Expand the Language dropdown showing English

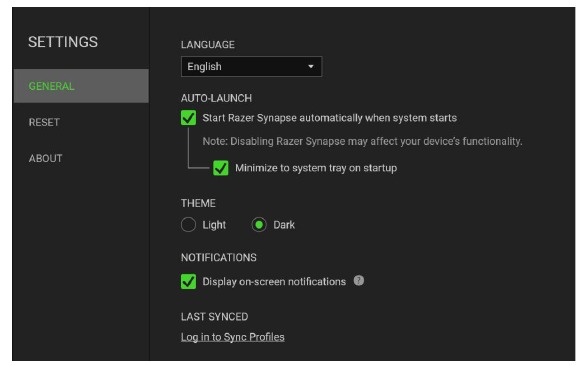(x=251, y=67)
